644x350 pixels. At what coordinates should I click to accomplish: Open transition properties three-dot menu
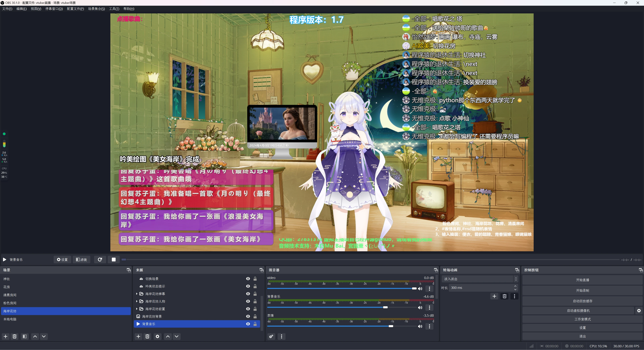[x=514, y=296]
